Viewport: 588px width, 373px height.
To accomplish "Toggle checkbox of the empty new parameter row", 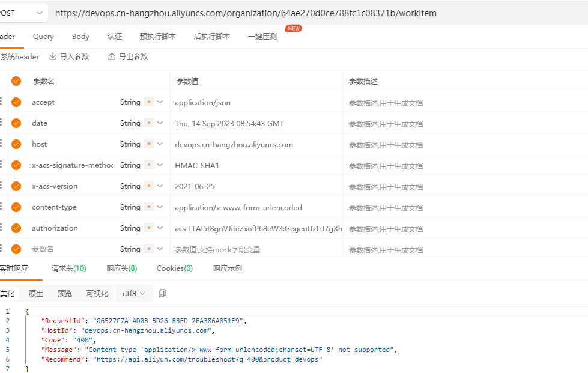I will coord(16,249).
